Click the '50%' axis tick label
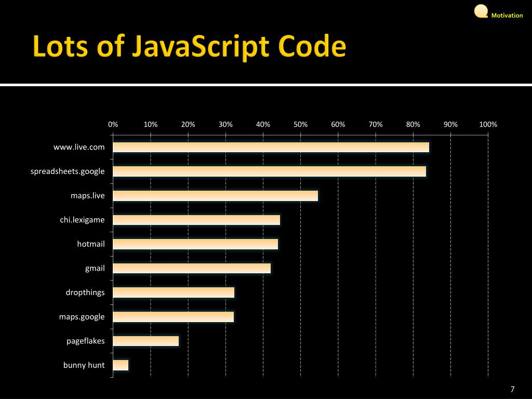 tap(301, 125)
